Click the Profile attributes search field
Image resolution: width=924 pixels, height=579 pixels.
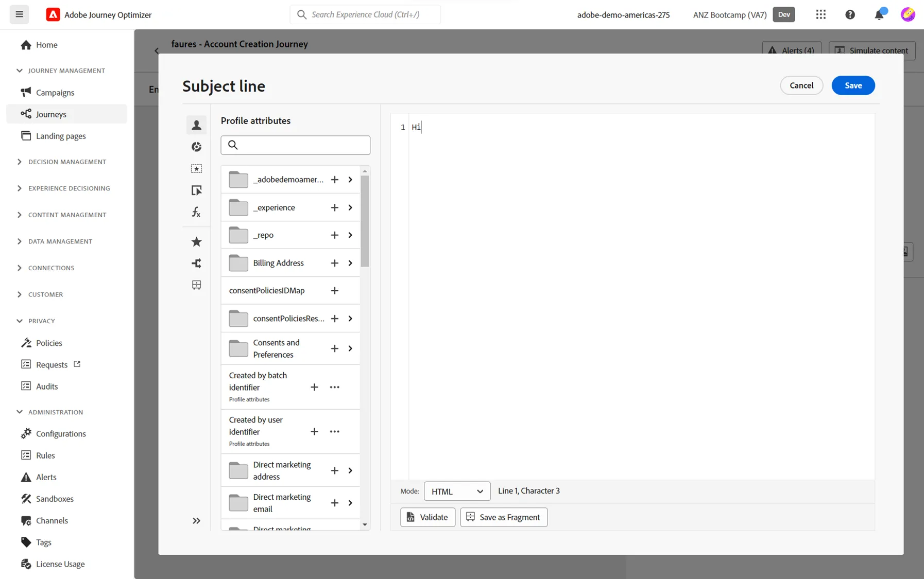point(296,145)
